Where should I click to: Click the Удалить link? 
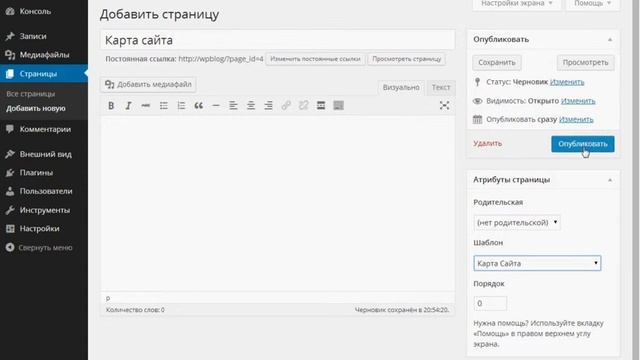click(x=487, y=143)
